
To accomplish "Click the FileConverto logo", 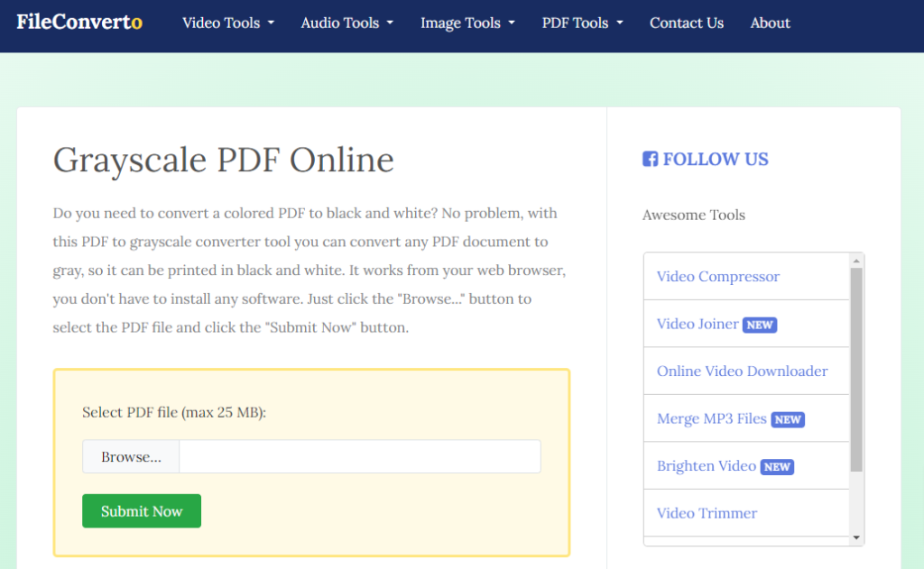I will tap(79, 23).
